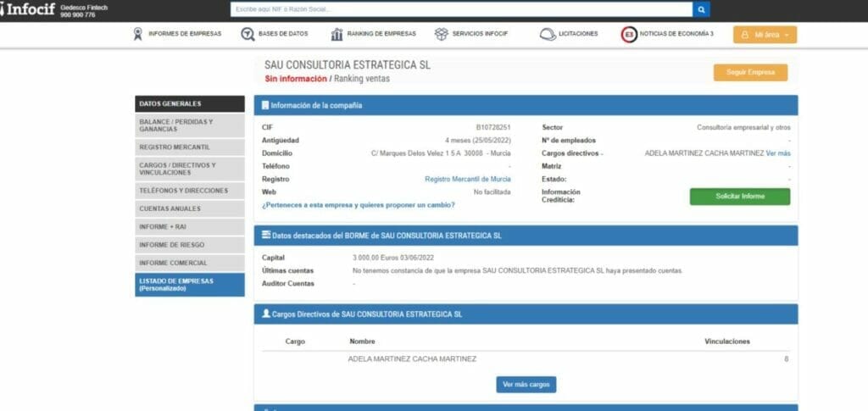Click the search magnifier button
The image size is (868, 411).
click(701, 9)
